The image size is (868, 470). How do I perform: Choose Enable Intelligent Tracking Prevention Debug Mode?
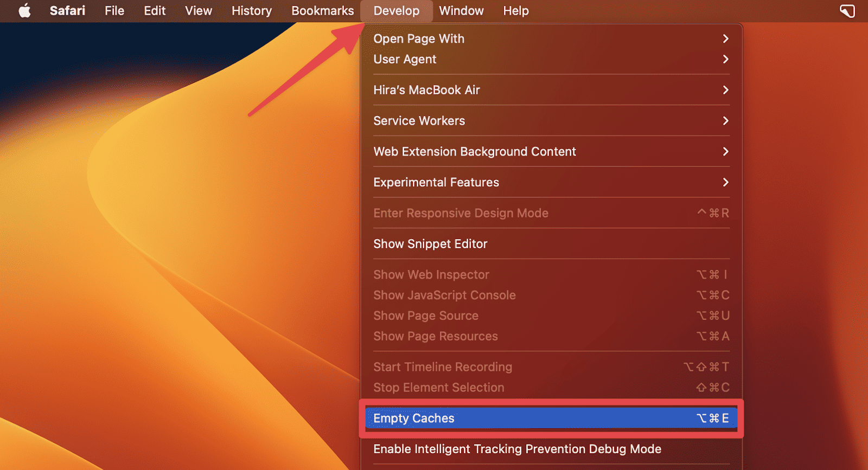pos(551,449)
